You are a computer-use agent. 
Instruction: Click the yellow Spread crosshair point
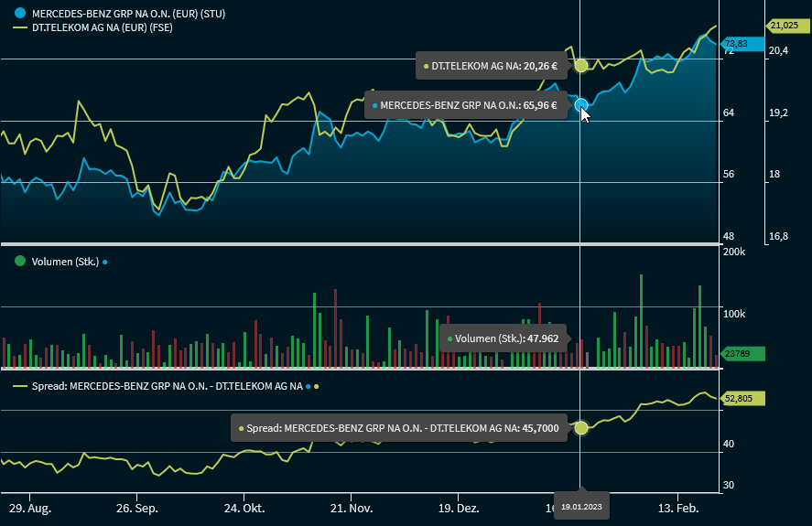pos(581,427)
